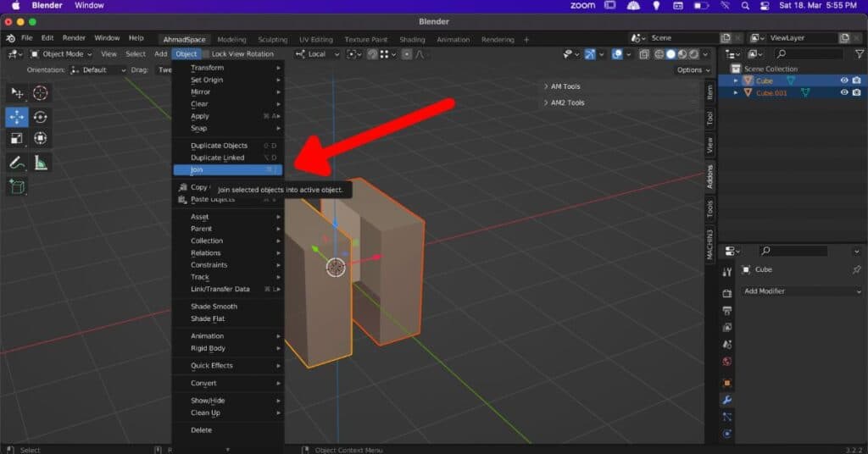The width and height of the screenshot is (868, 454).
Task: Select the Measure tool
Action: [40, 162]
